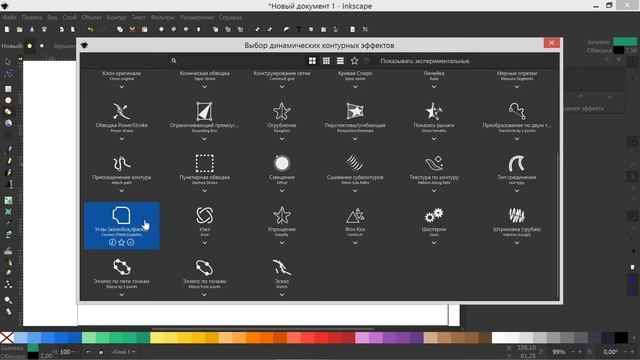Switch dialog to compact grid view
The height and width of the screenshot is (360, 640).
326,61
